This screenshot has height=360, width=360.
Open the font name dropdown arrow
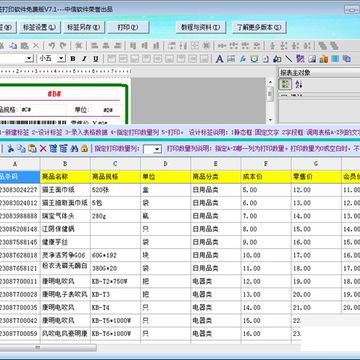(29, 59)
